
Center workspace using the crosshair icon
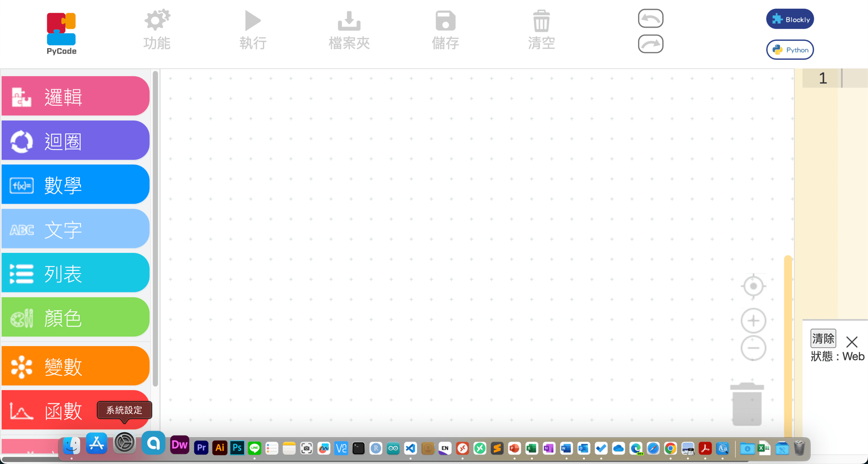(753, 286)
